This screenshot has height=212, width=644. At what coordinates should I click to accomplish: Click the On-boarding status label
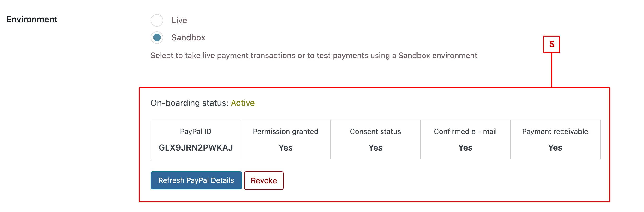click(x=189, y=102)
